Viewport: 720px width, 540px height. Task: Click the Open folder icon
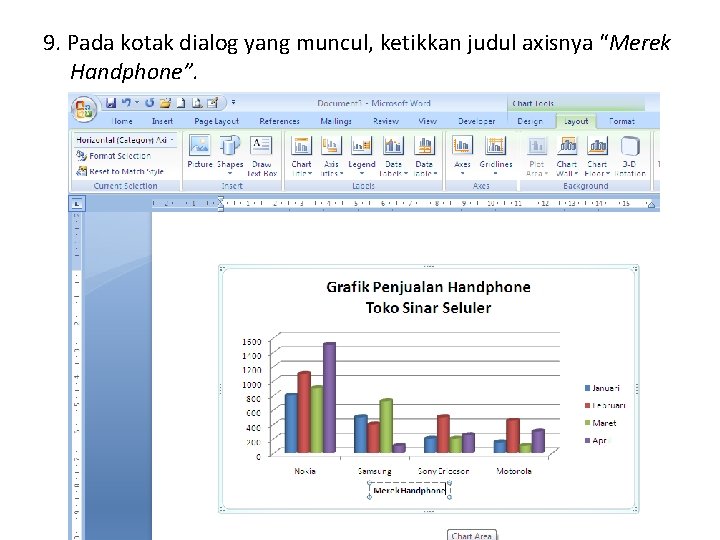165,103
